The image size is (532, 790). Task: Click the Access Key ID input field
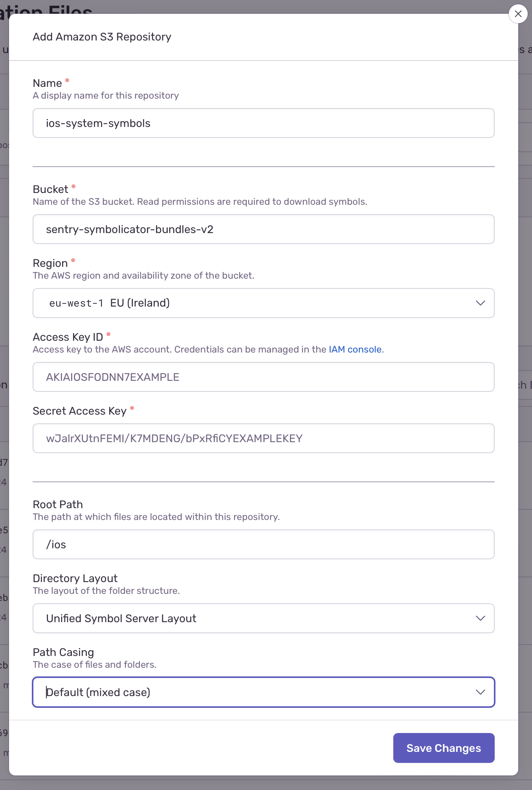pyautogui.click(x=263, y=377)
